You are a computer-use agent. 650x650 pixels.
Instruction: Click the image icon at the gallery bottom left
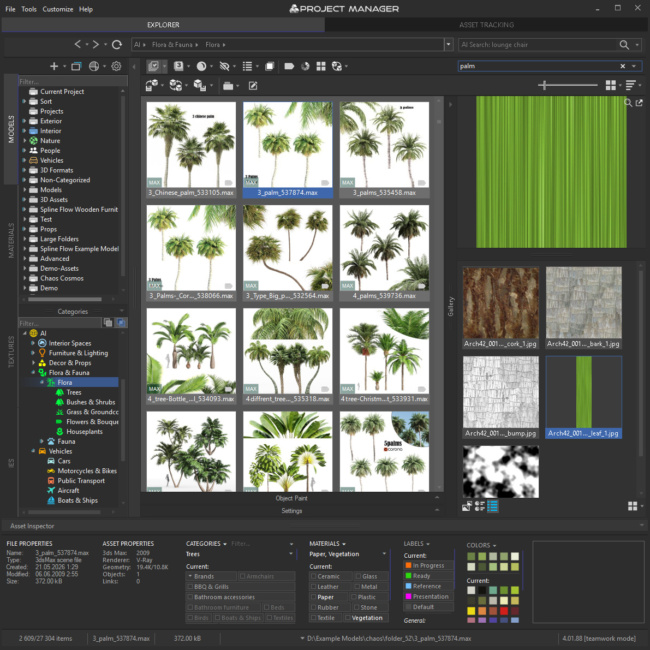tap(467, 506)
